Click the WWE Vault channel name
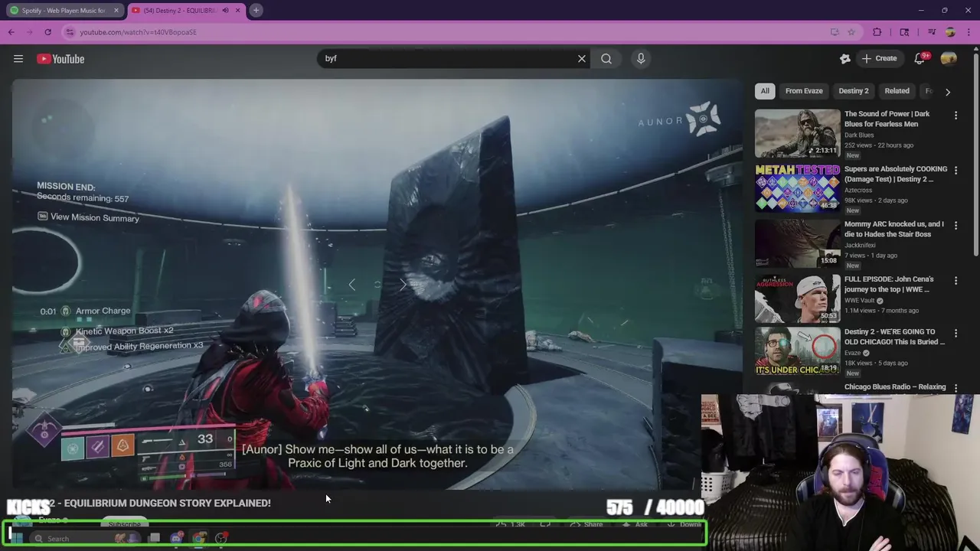The width and height of the screenshot is (980, 551). pyautogui.click(x=861, y=301)
